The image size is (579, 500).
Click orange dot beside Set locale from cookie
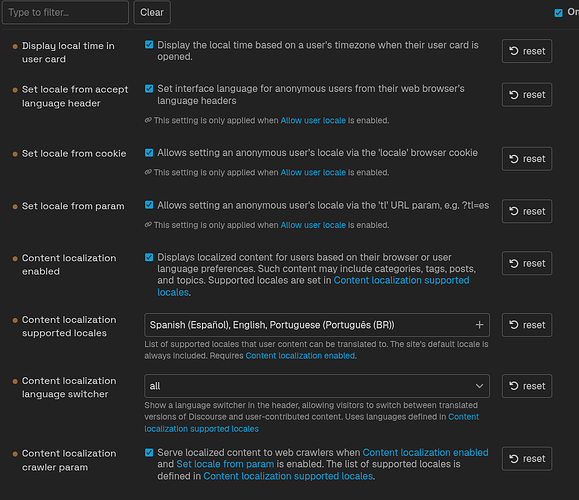[15, 154]
